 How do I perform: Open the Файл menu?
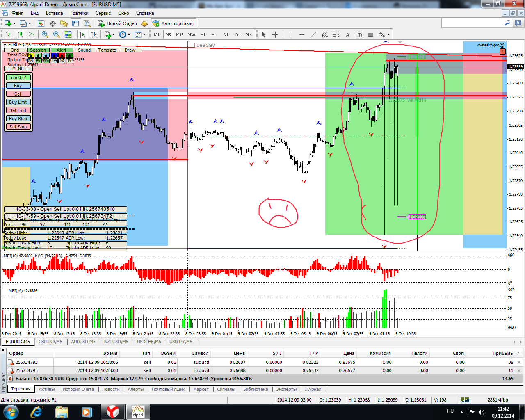(17, 13)
